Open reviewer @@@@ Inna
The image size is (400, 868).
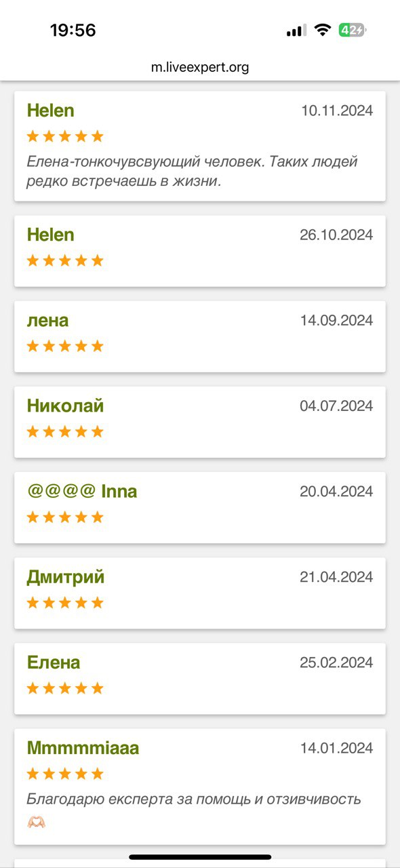click(x=82, y=491)
